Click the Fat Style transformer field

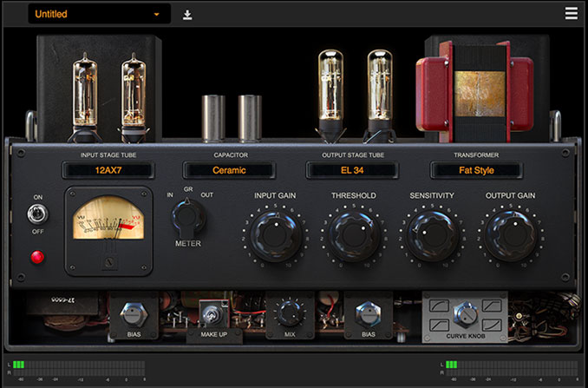pyautogui.click(x=475, y=171)
